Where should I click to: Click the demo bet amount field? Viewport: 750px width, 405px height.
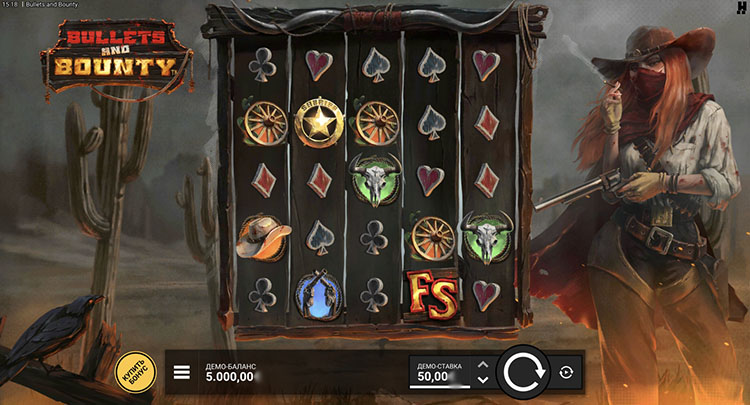click(440, 372)
